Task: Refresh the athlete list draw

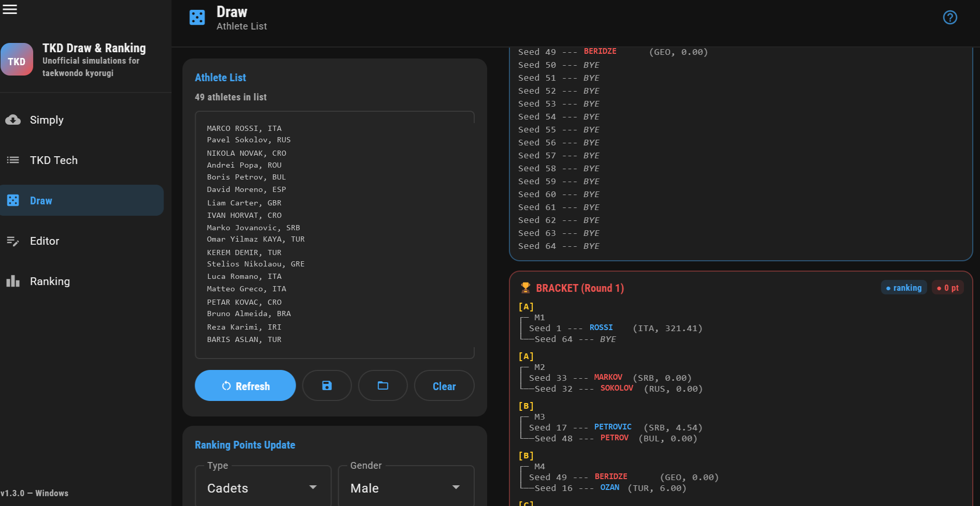Action: pos(245,385)
